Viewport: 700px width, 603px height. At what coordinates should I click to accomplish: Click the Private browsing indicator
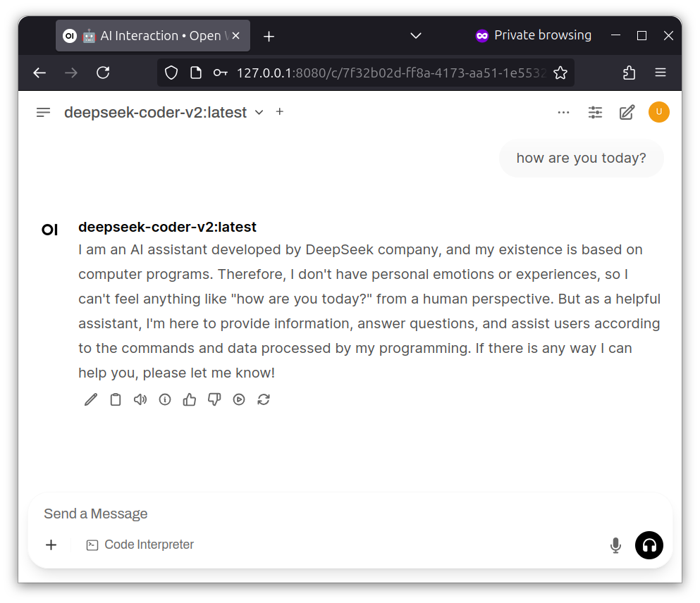534,35
